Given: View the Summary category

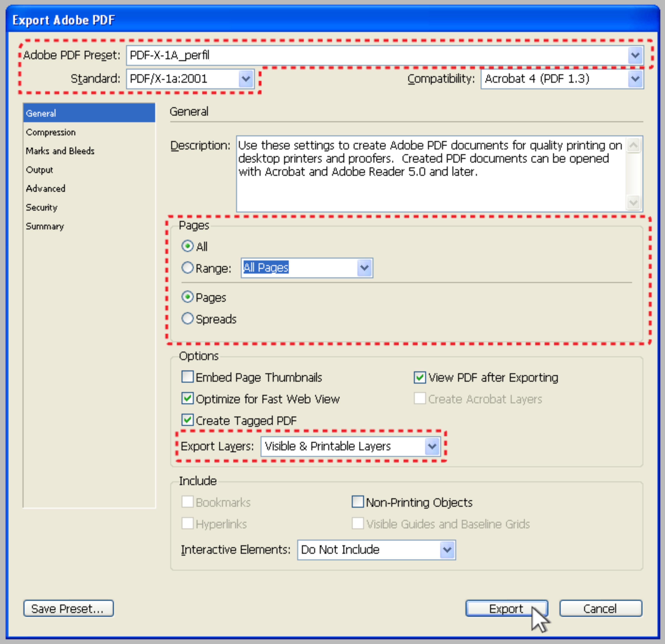Looking at the screenshot, I should click(89, 226).
